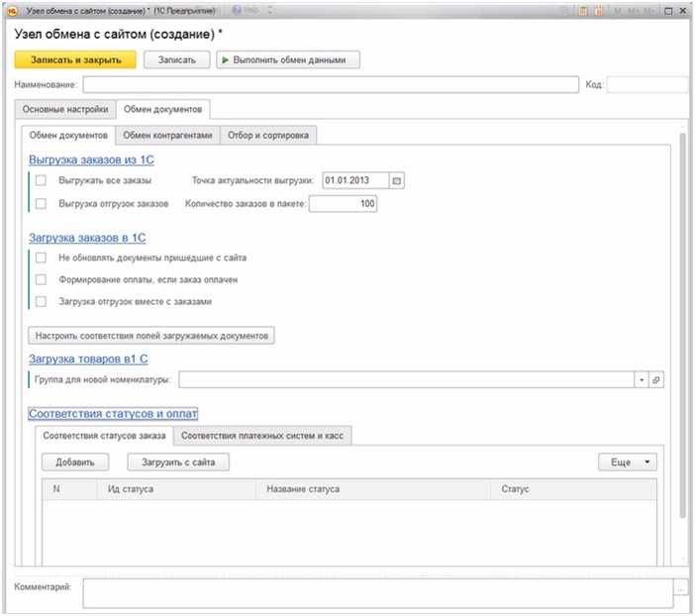Viewport: 695px width, 616px height.
Task: Toggle 'Не обновлять документы пришедшие с сайта' checkbox
Action: tap(42, 257)
